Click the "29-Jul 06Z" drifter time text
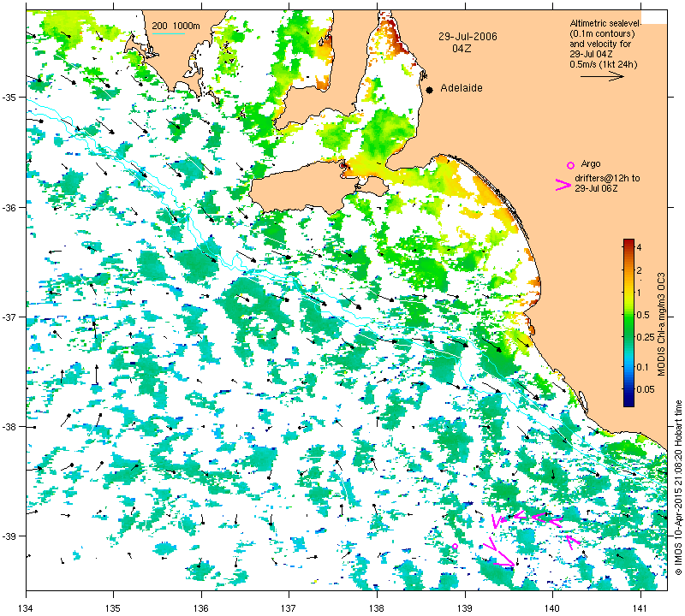Screen dimensions: 685x616 596,188
